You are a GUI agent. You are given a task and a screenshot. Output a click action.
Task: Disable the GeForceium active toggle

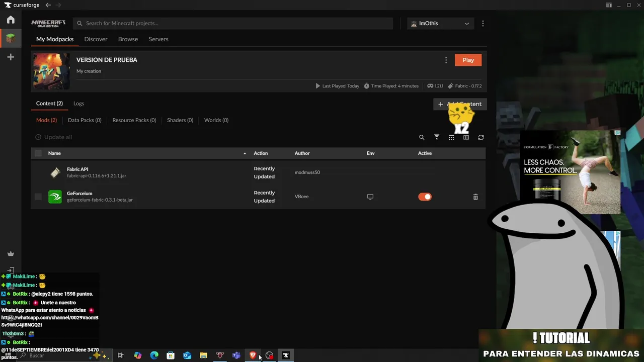point(425,197)
